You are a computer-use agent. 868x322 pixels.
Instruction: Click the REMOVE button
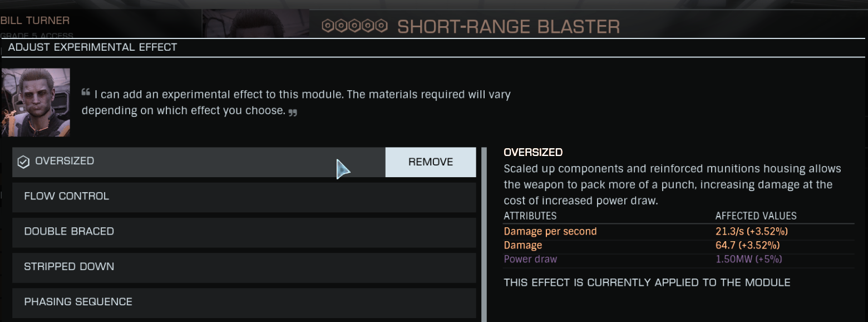[x=431, y=162]
